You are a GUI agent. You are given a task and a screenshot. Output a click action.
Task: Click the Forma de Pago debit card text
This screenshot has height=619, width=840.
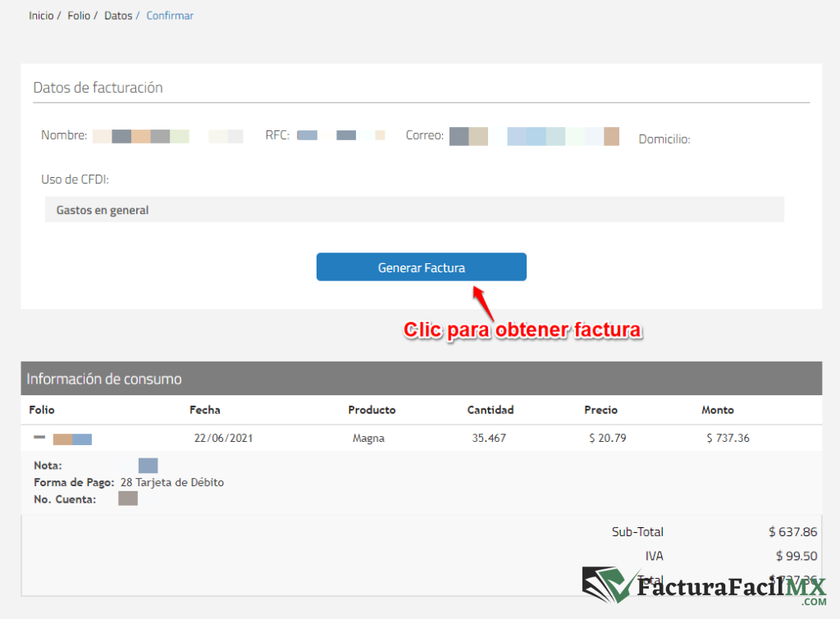(171, 482)
